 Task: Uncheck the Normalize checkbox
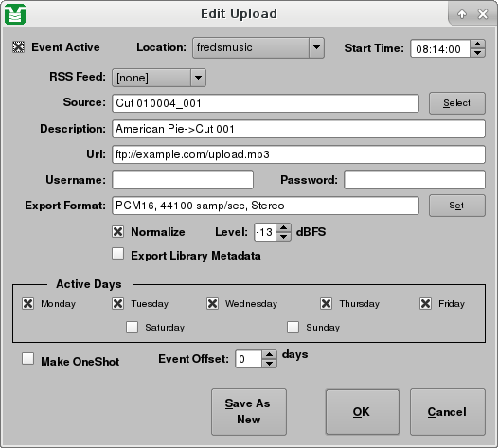tap(117, 232)
